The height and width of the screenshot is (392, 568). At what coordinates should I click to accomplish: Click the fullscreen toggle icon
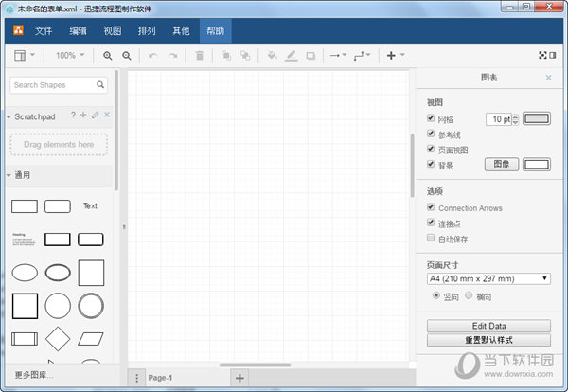click(x=542, y=55)
